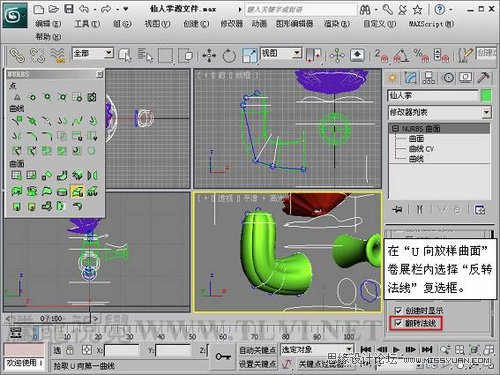Activate the Select and Scale tool
This screenshot has height=375, width=500.
click(249, 55)
